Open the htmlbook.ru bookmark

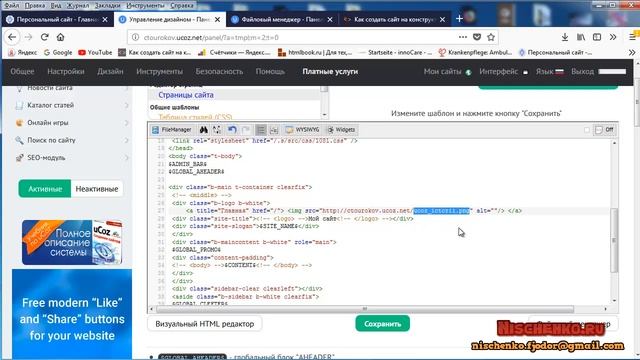tap(315, 52)
